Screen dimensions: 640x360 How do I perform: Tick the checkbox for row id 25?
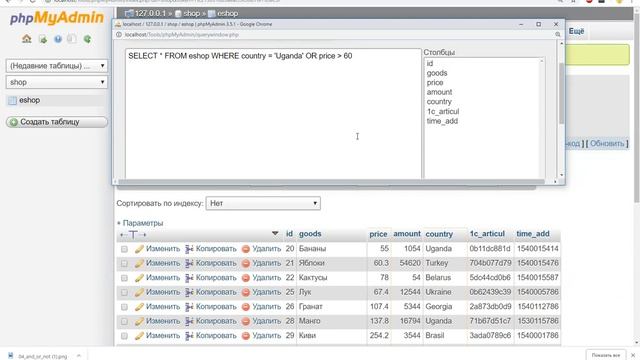[x=124, y=293]
